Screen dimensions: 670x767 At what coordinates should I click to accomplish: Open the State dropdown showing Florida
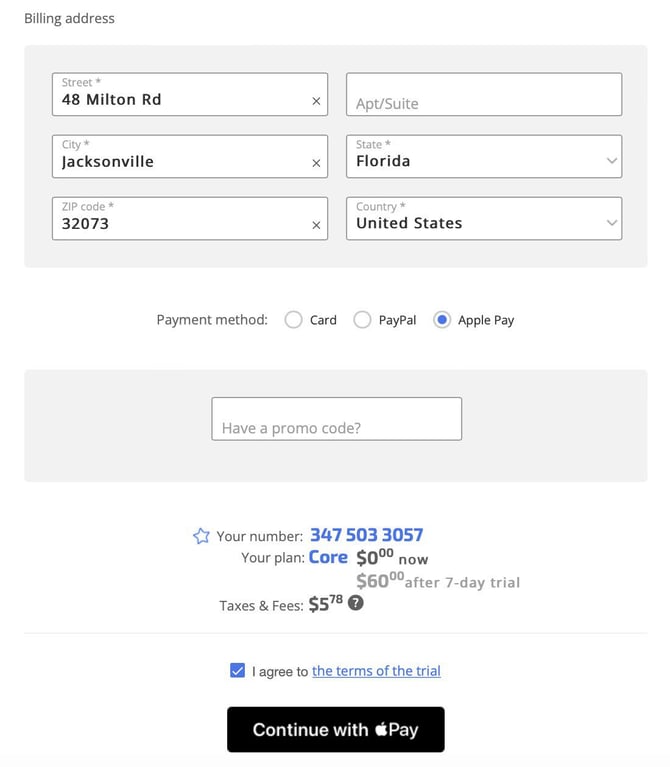[x=484, y=157]
